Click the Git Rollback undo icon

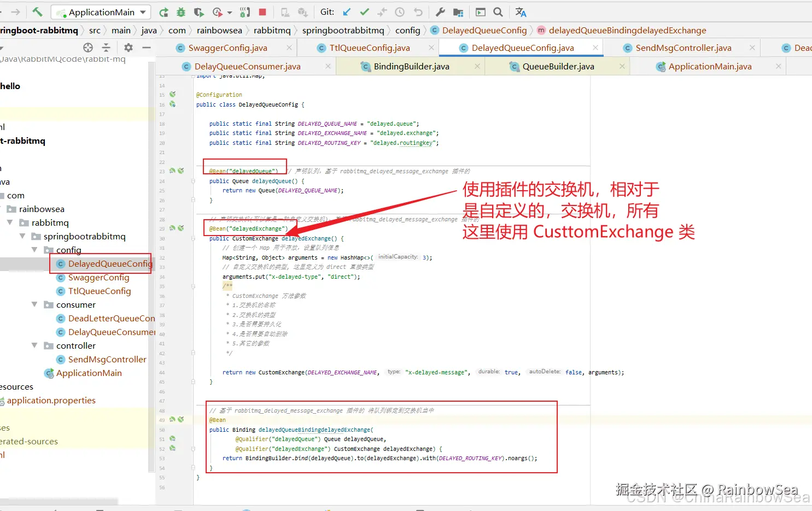tap(418, 12)
